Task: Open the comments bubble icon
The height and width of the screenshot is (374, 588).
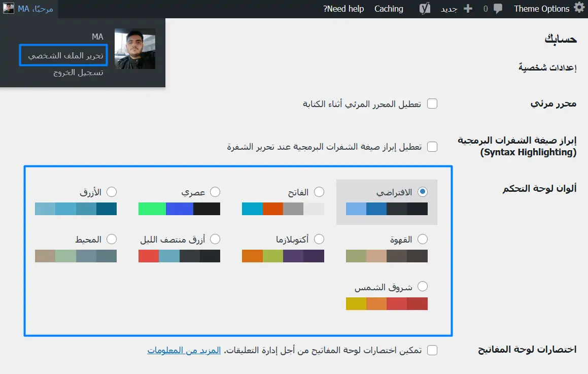Action: coord(498,9)
